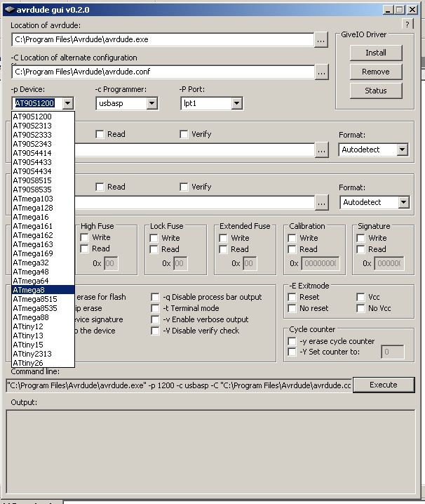Check Signature Read
The width and height of the screenshot is (425, 504).
360,249
